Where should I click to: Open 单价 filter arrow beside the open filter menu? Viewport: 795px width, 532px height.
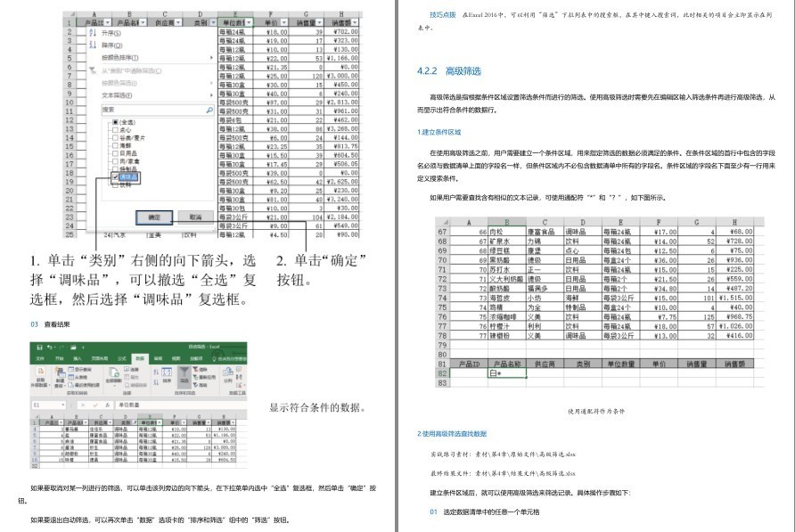tap(284, 23)
